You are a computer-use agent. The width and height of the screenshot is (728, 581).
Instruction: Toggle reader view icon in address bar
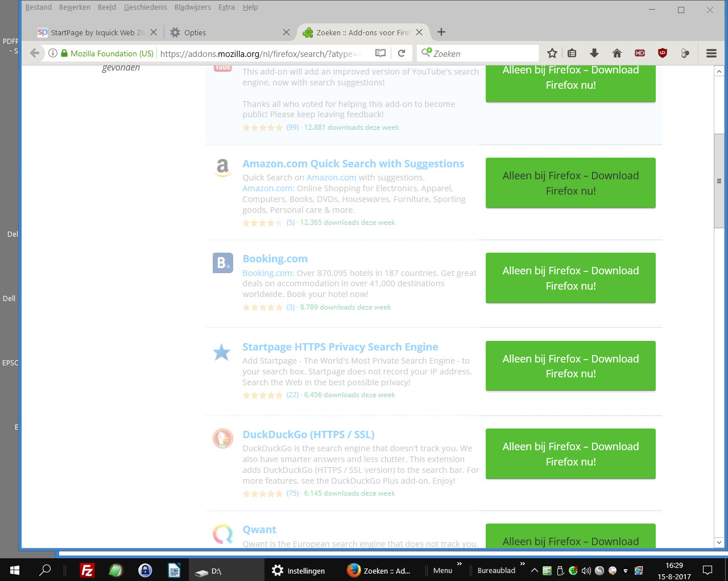(x=380, y=53)
